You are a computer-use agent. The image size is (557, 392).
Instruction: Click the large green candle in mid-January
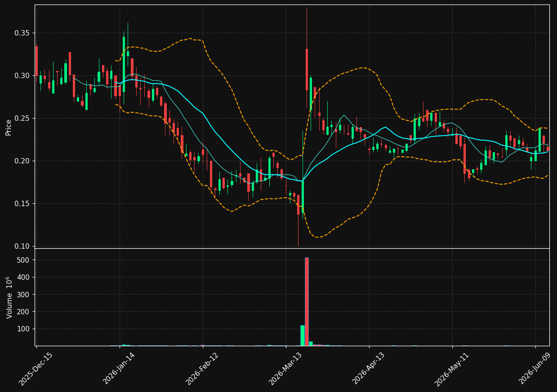pos(124,64)
